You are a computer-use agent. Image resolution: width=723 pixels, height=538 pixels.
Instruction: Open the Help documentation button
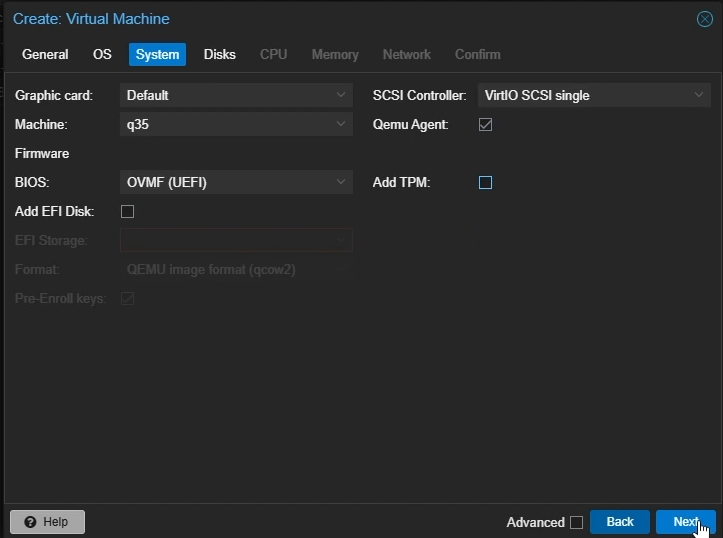[47, 522]
